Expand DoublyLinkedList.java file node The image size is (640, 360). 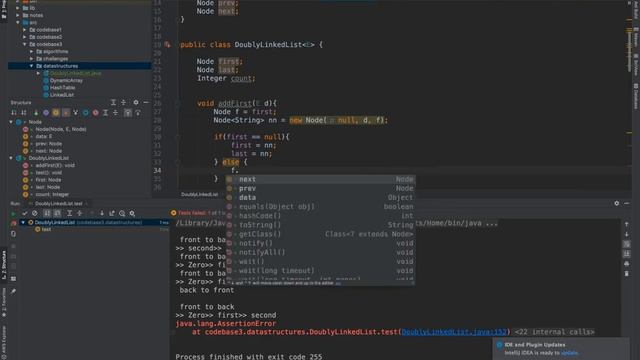38,73
